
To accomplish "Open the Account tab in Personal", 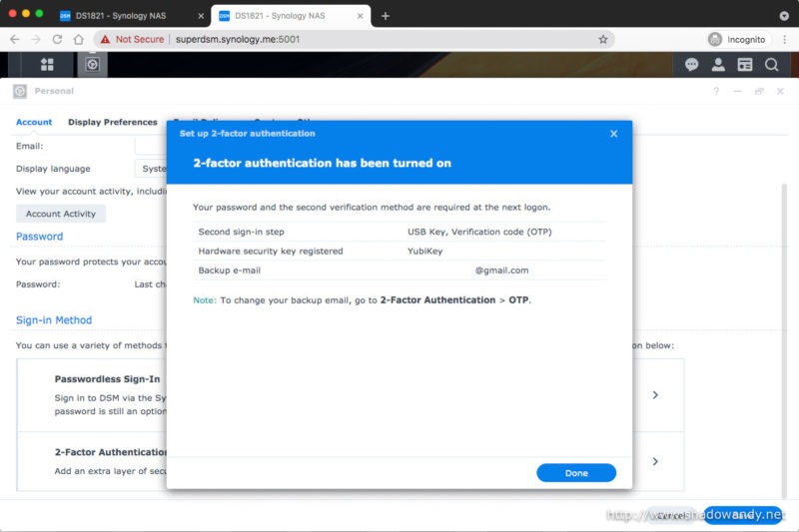I will click(x=34, y=122).
